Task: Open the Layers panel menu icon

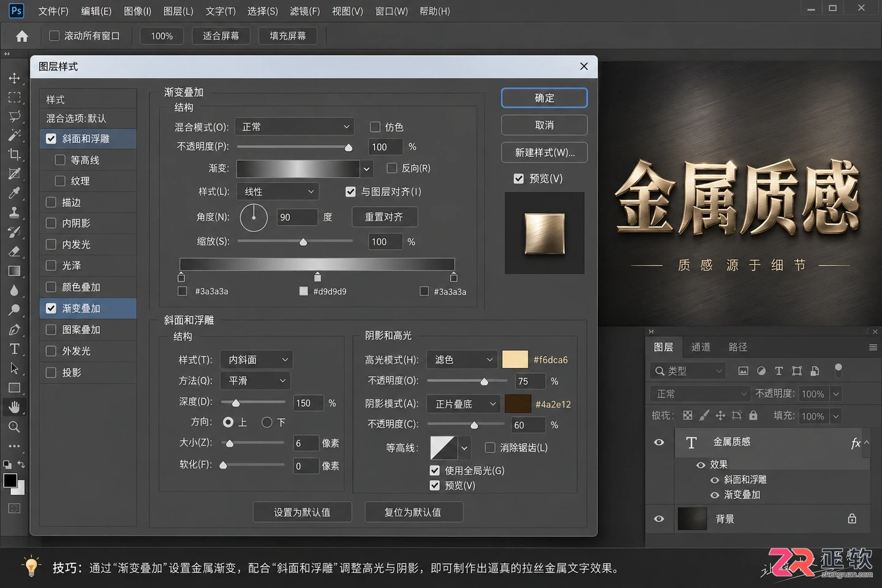Action: (x=873, y=347)
